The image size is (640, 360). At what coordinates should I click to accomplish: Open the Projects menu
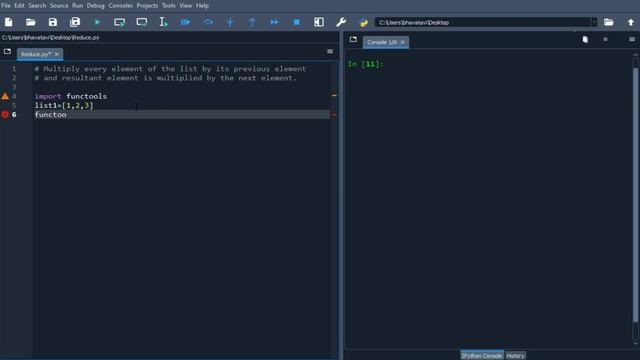147,6
